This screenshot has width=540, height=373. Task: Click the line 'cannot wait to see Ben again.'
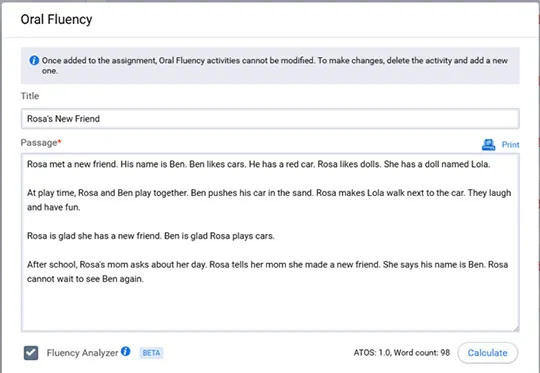85,279
